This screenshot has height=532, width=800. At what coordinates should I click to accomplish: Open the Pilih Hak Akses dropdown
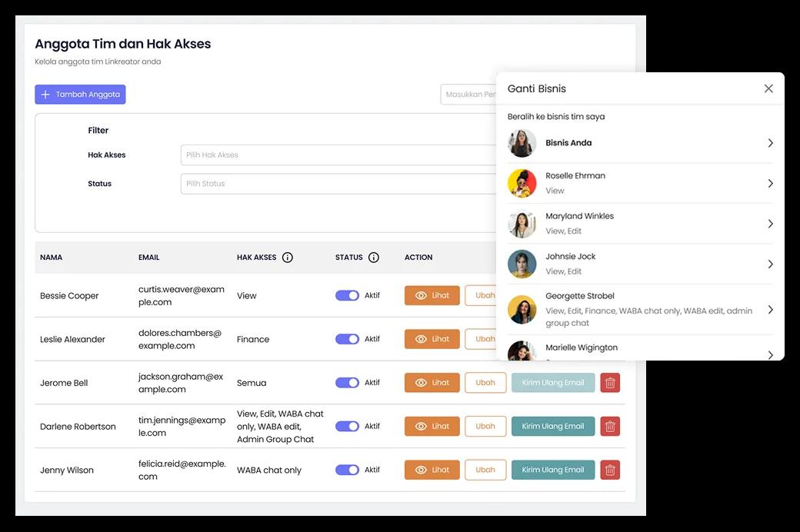tap(338, 155)
